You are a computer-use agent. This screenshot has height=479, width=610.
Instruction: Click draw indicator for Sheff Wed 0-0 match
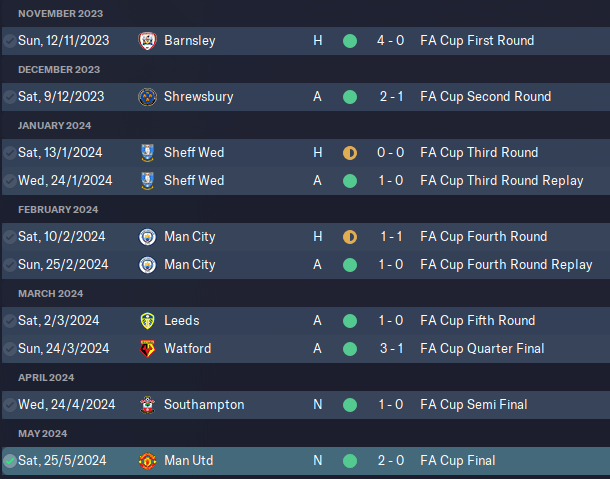(349, 153)
